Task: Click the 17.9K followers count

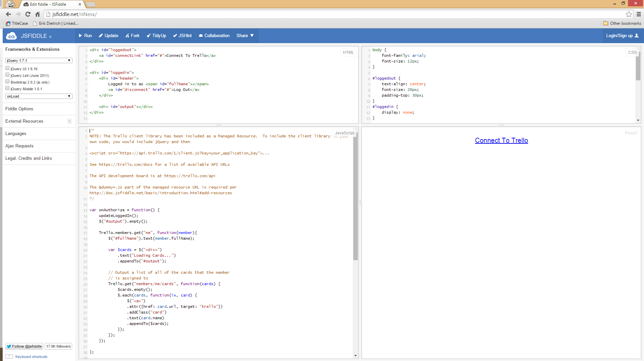Action: coord(58,346)
